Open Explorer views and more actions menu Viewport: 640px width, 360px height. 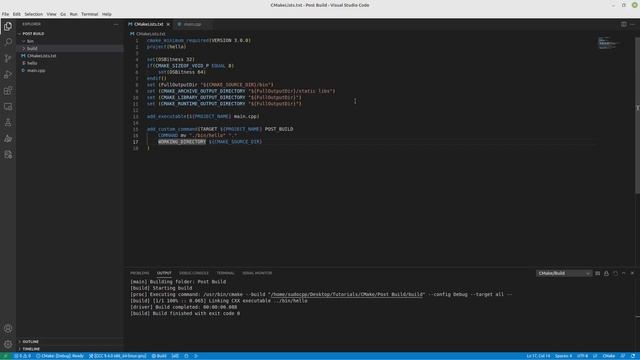(116, 24)
